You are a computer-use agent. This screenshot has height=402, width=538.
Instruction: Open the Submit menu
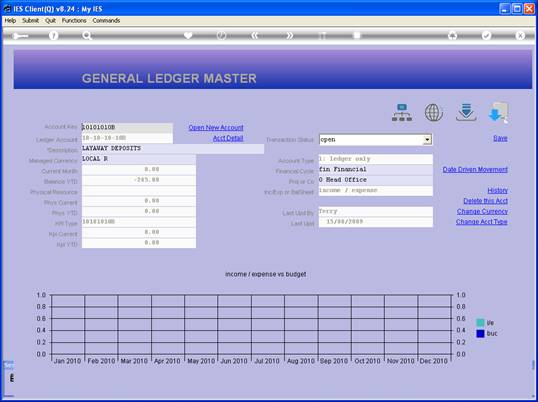point(31,21)
